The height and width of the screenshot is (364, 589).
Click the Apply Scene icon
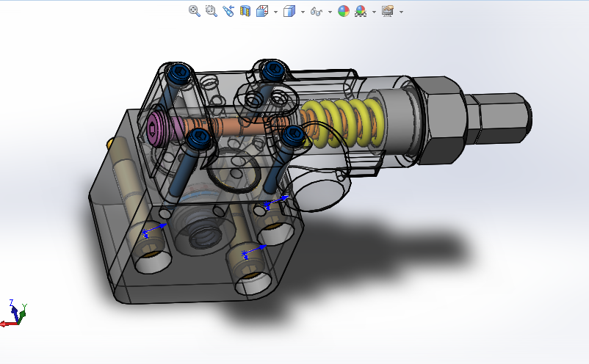click(361, 11)
